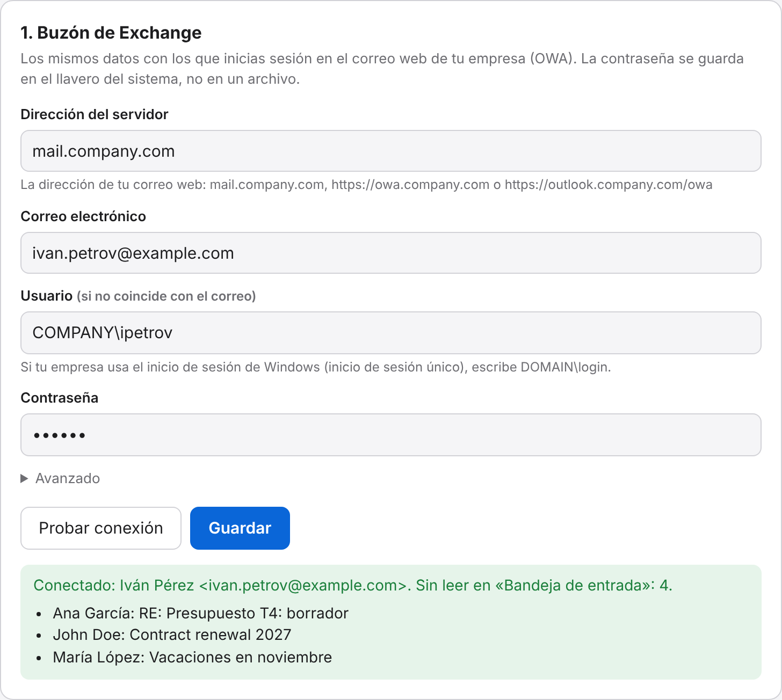The height and width of the screenshot is (700, 782).
Task: Click the "María López: Vacaciones en noviembre" entry
Action: [192, 657]
